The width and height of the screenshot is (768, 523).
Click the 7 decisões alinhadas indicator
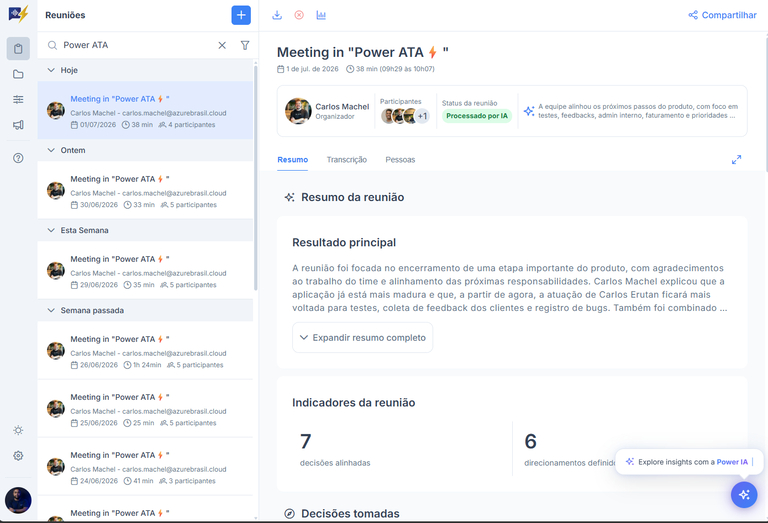[335, 451]
